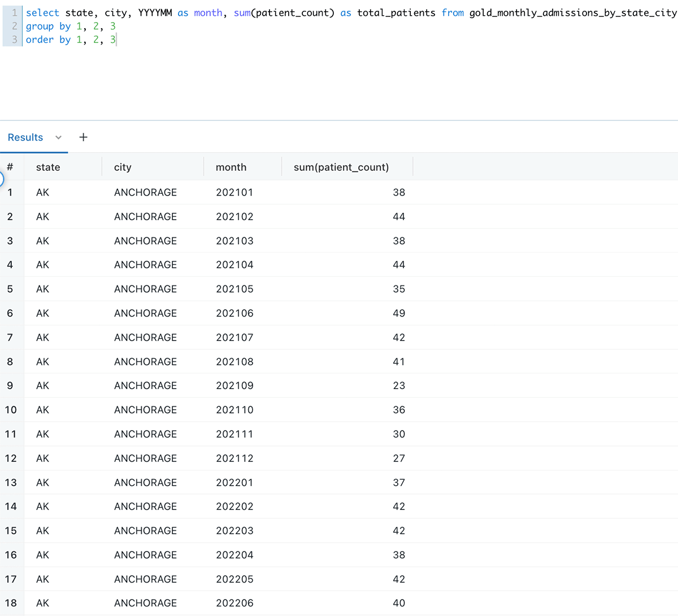
Task: Click the total_patients alias in the query
Action: click(396, 12)
